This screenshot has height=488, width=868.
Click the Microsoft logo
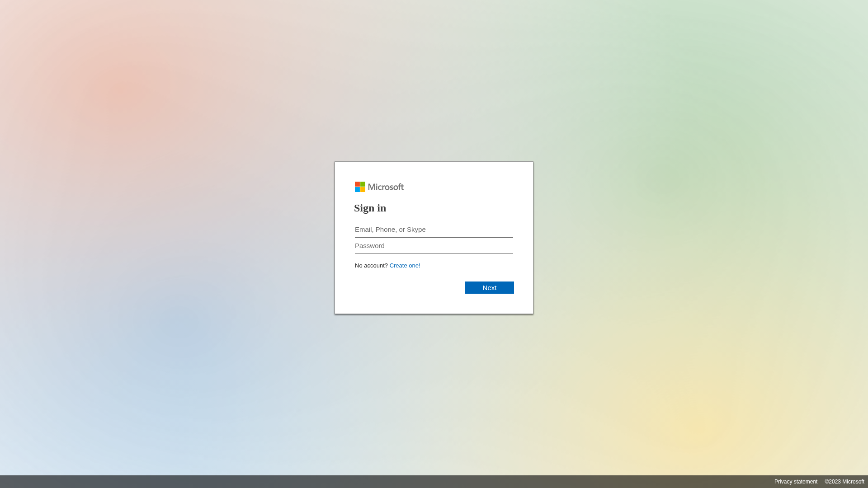(x=379, y=187)
